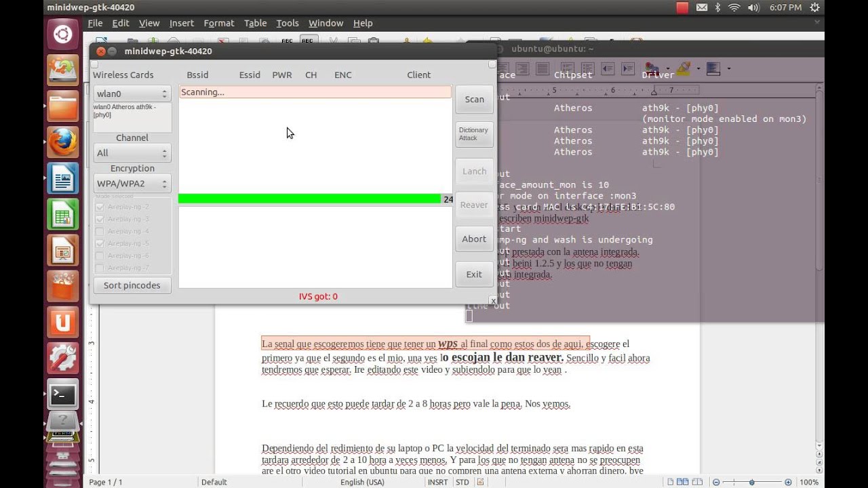Open the Format menu
868x488 pixels.
(x=219, y=23)
